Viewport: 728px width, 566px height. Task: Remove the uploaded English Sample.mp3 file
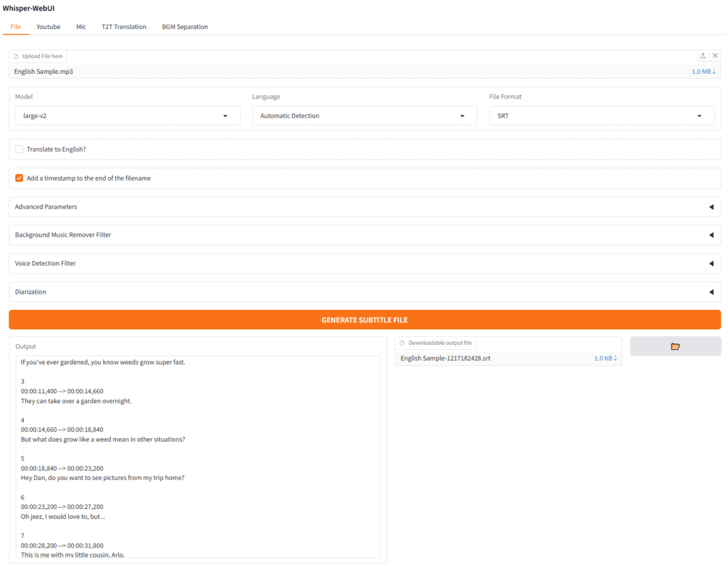714,56
